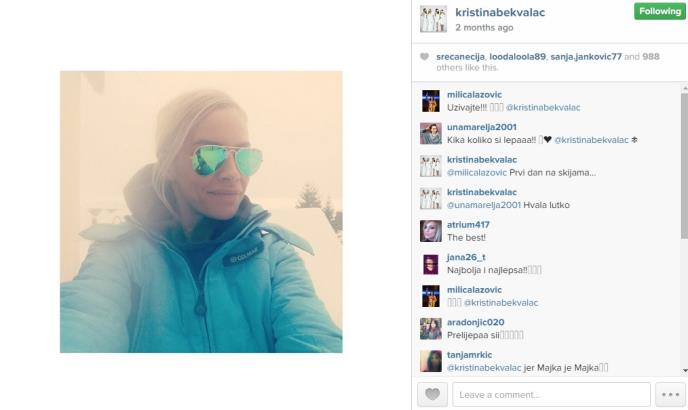Click scroll up arrow of comments list
688x410 pixels.
coord(684,88)
